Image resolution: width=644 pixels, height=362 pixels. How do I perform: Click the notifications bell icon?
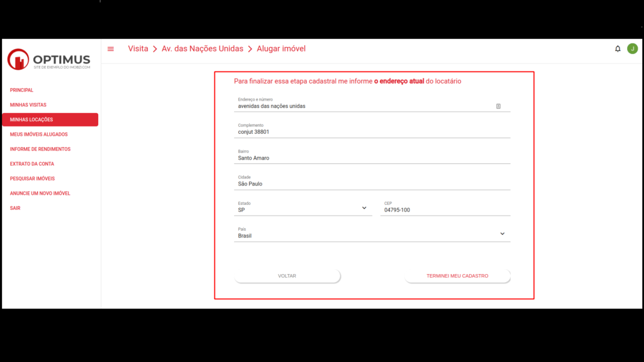(x=618, y=49)
